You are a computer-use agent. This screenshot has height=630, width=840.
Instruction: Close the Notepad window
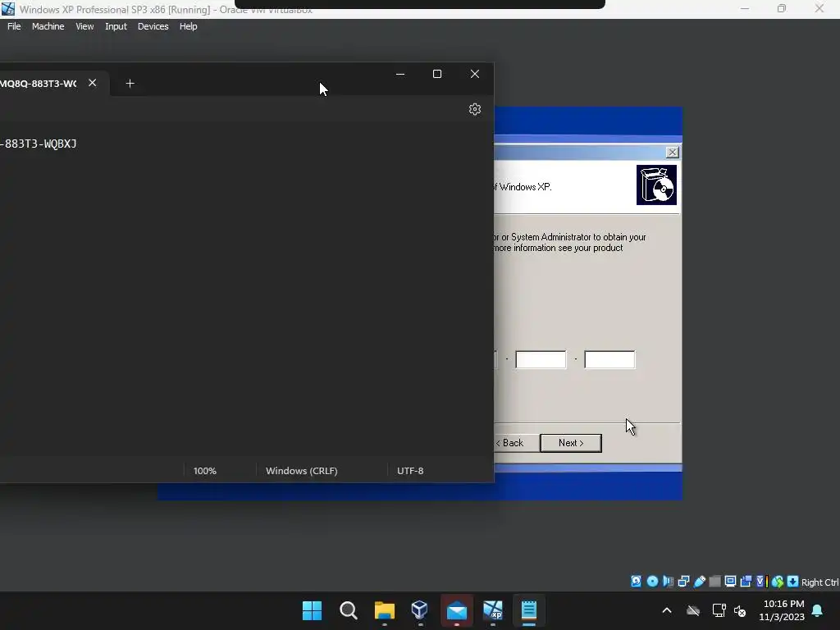(475, 74)
